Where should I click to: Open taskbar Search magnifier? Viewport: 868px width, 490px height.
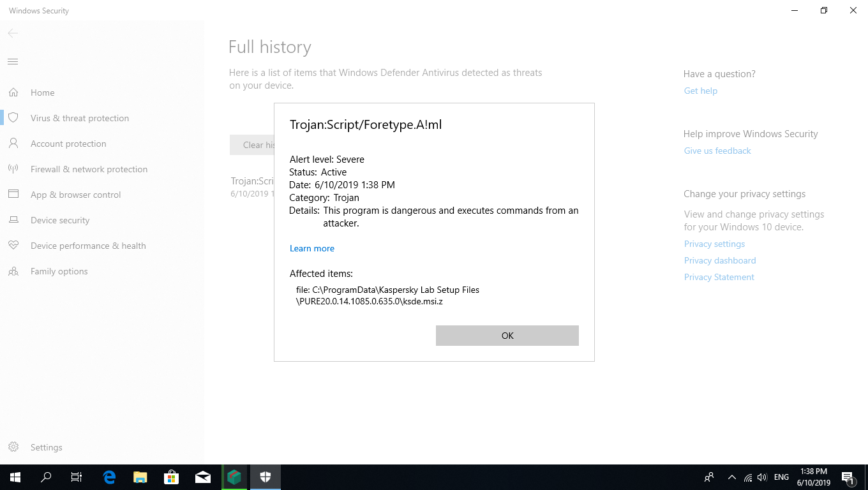point(46,477)
